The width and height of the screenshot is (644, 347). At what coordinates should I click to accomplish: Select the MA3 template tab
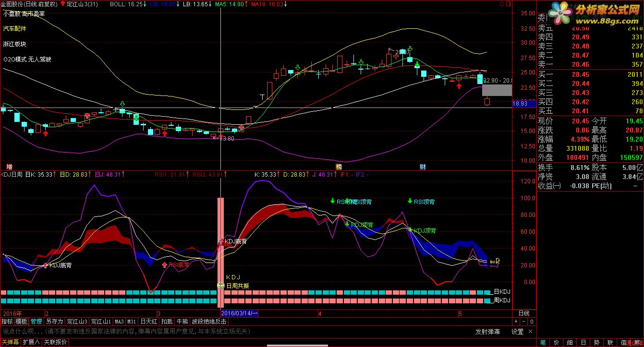point(120,322)
